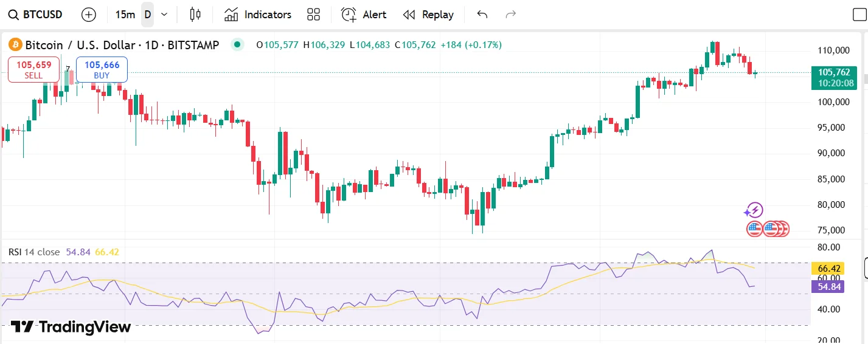This screenshot has height=344, width=868.
Task: Click the US flag economic event marker
Action: (755, 229)
